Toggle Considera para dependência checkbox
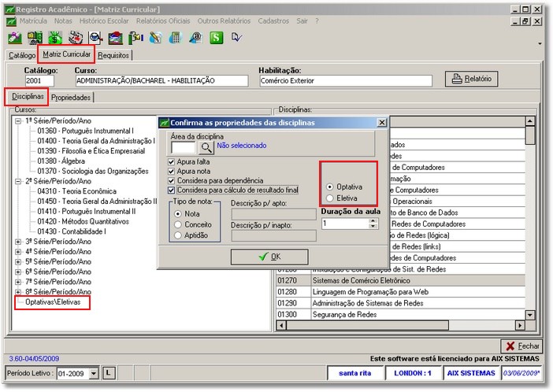The width and height of the screenshot is (553, 392). pyautogui.click(x=173, y=180)
